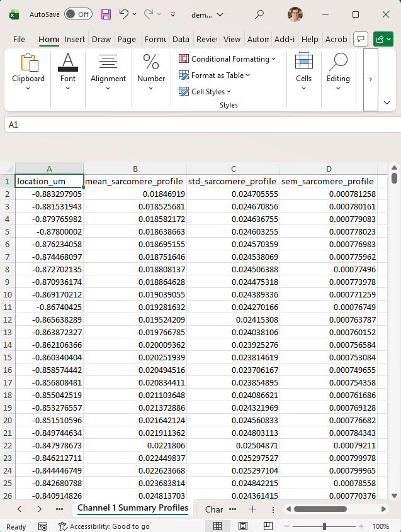Switch to Page Layout view icon
The width and height of the screenshot is (401, 532).
point(243,526)
